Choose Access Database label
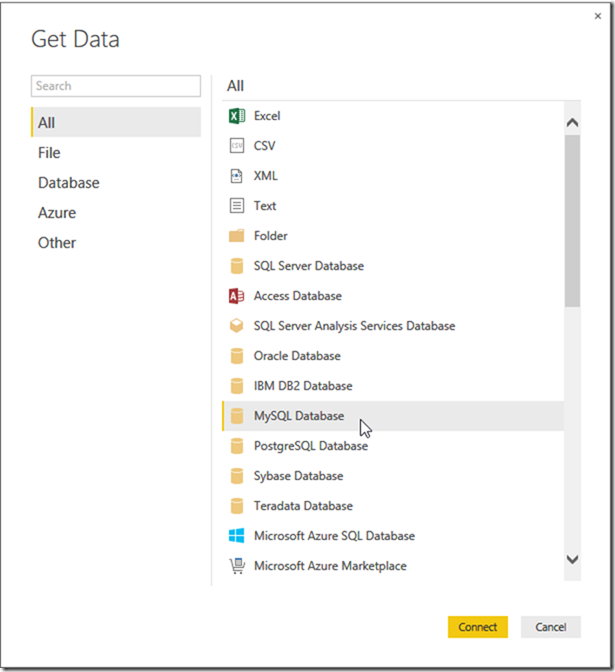The width and height of the screenshot is (615, 672). click(x=298, y=296)
